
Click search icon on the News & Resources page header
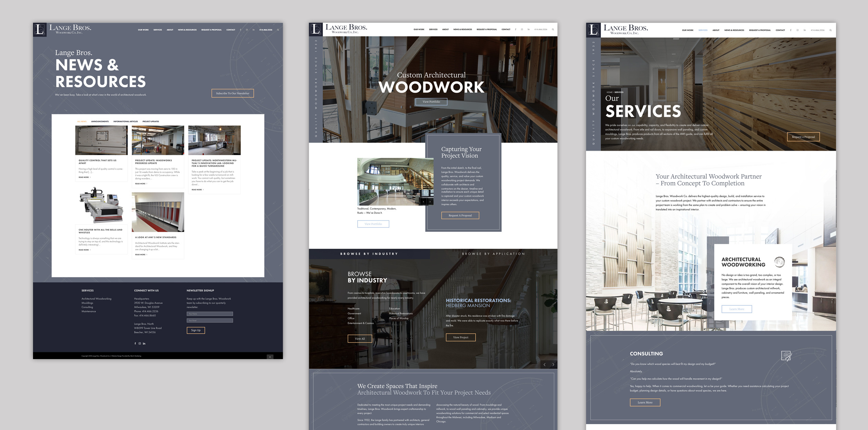coord(278,30)
